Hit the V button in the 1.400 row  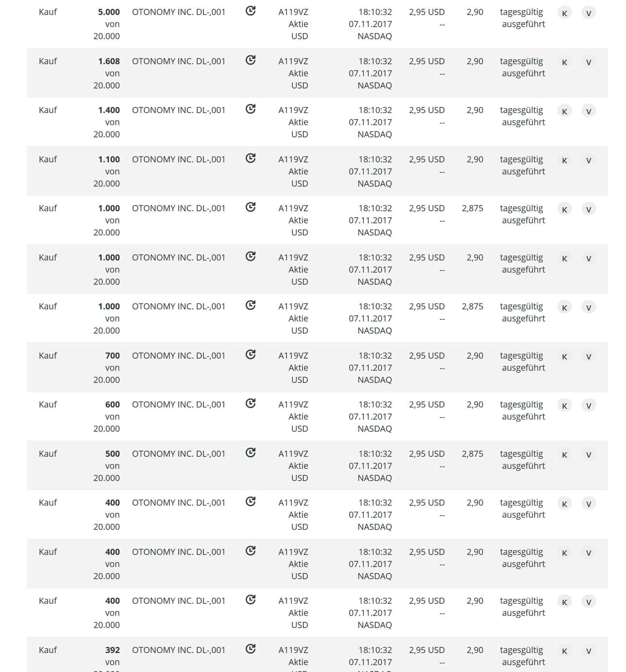click(x=588, y=111)
